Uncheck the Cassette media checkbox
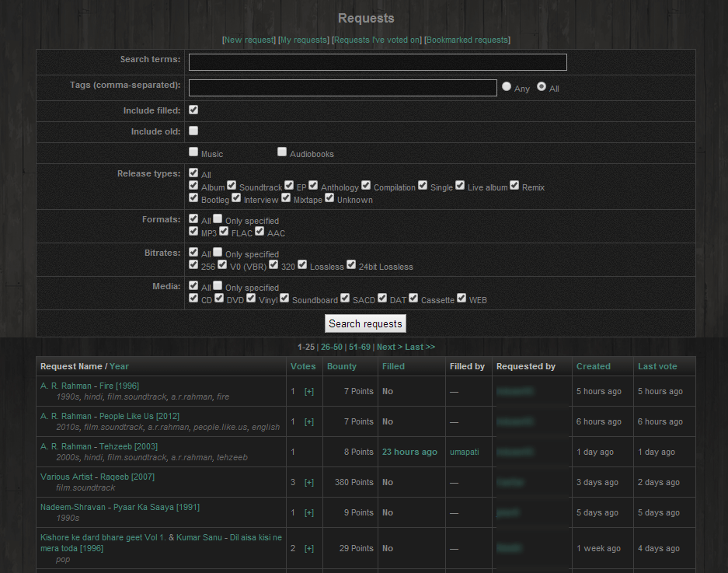The height and width of the screenshot is (573, 728). [x=413, y=298]
